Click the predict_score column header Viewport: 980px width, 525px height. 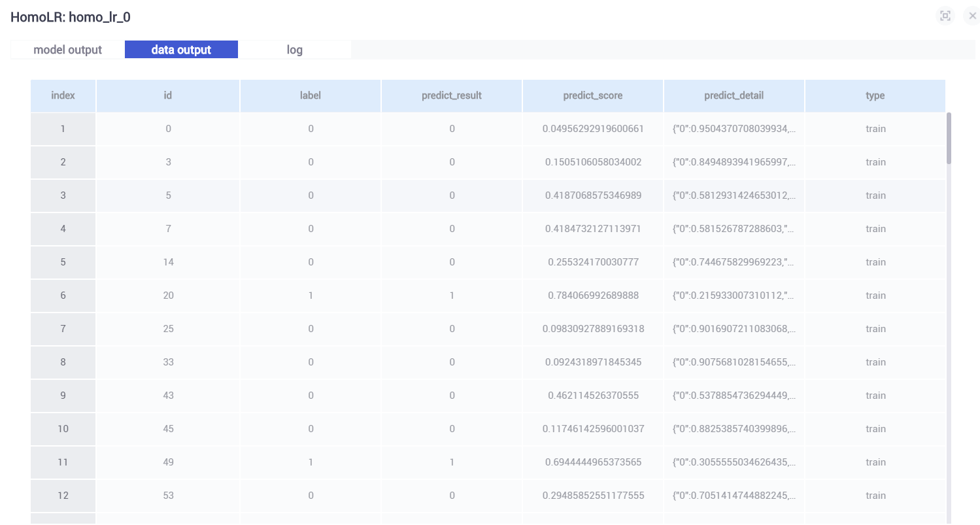[x=593, y=95]
